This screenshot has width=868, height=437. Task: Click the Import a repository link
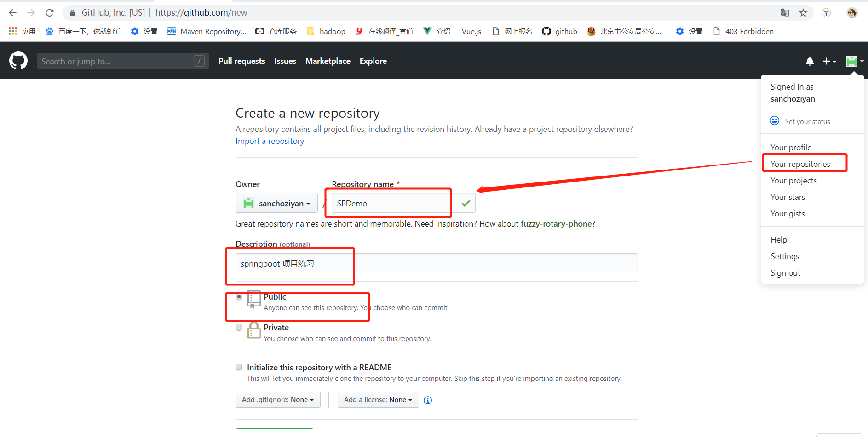tap(270, 141)
